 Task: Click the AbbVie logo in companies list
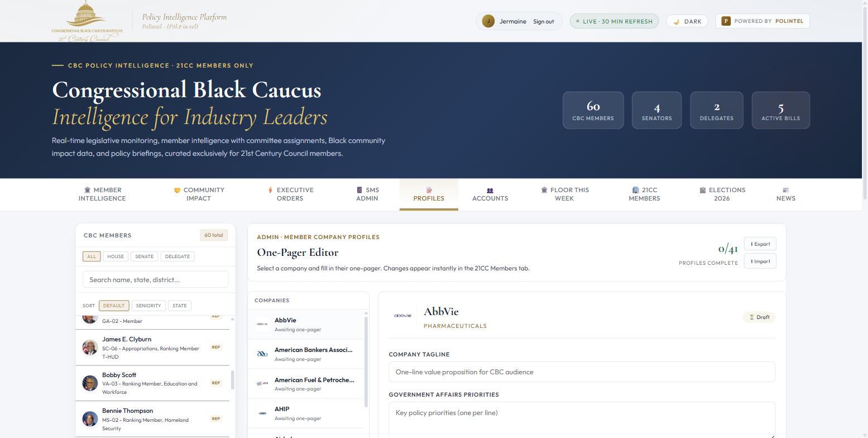coord(262,324)
